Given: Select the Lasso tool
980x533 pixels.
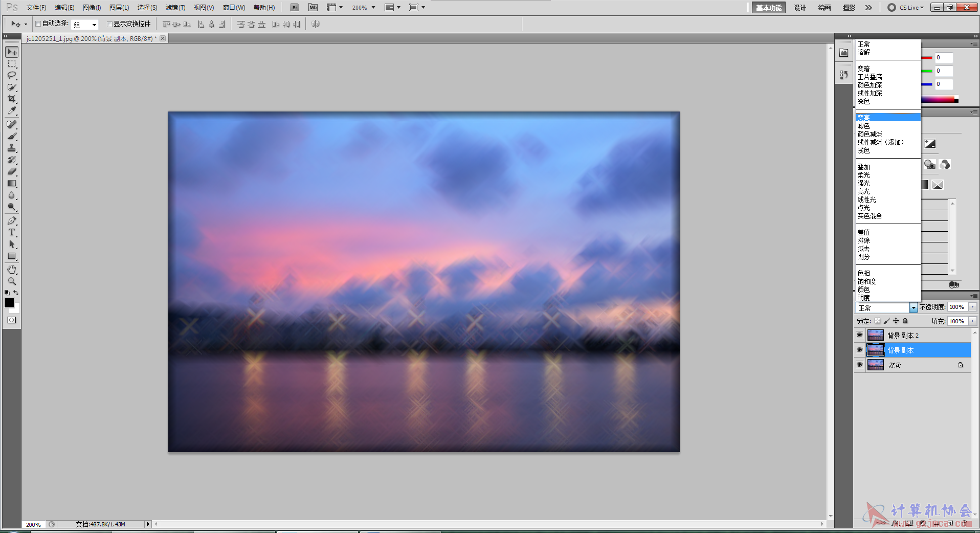Looking at the screenshot, I should (12, 75).
